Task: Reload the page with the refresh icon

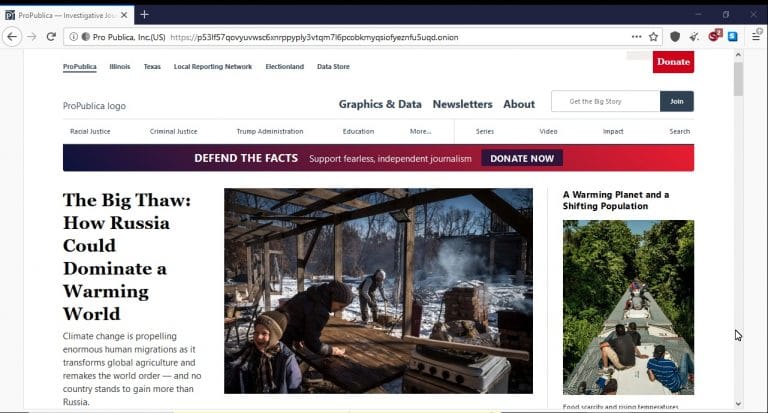Action: 51,37
